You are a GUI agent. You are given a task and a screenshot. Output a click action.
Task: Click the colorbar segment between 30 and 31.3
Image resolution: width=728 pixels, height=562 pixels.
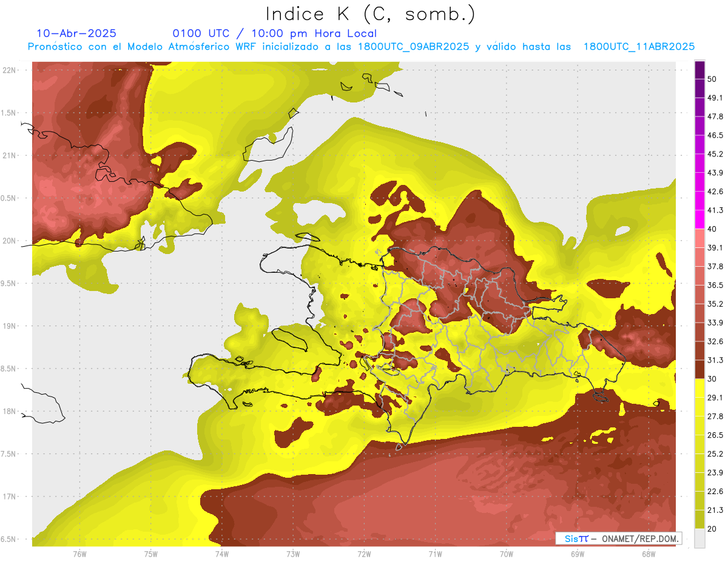coord(699,369)
